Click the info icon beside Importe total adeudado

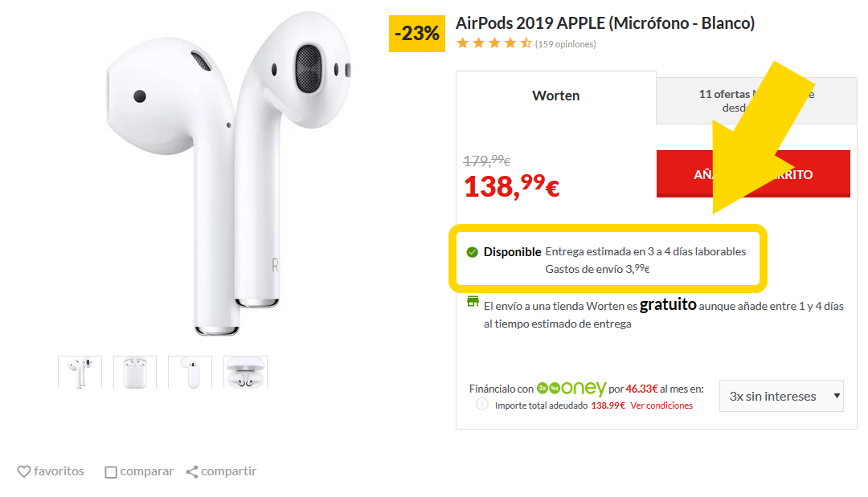482,404
